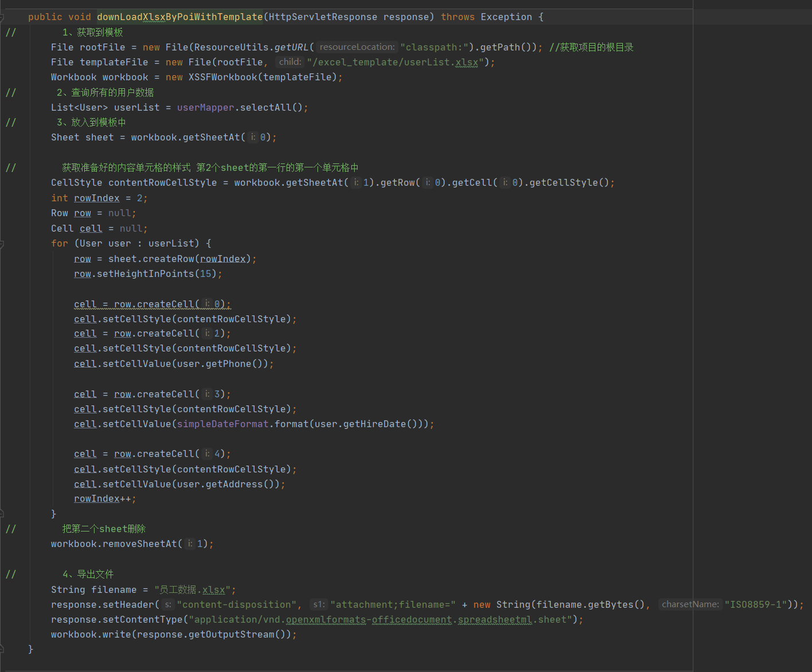Click createCell on the index 3 line
The height and width of the screenshot is (672, 812).
[166, 394]
